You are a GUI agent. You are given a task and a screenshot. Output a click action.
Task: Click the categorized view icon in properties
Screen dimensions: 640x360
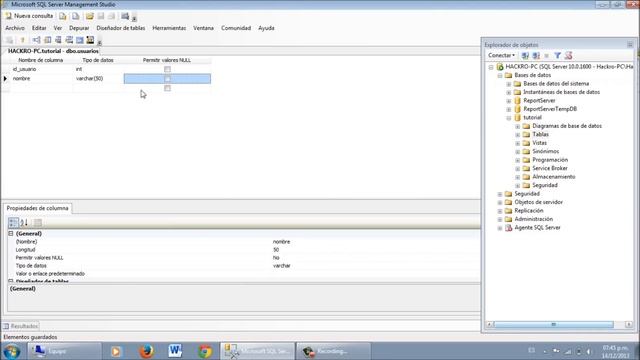pos(13,222)
